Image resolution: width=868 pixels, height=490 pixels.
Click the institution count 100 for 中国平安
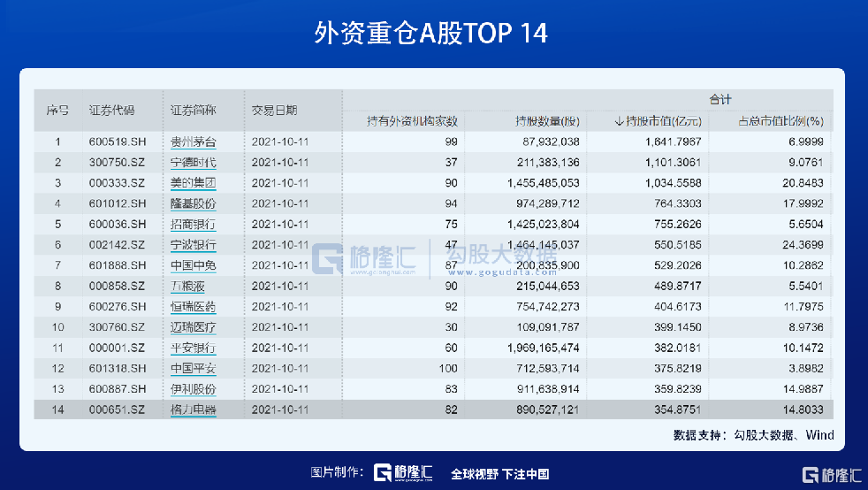click(448, 369)
